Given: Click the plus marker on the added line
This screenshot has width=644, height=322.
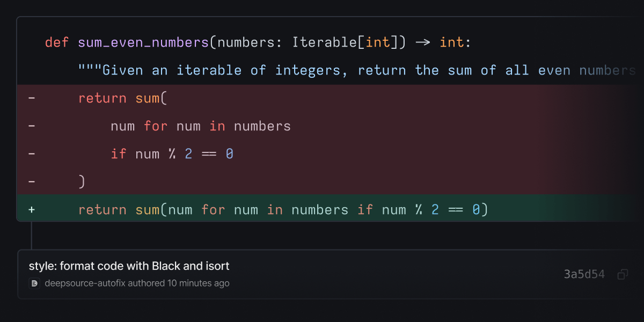Looking at the screenshot, I should (31, 209).
